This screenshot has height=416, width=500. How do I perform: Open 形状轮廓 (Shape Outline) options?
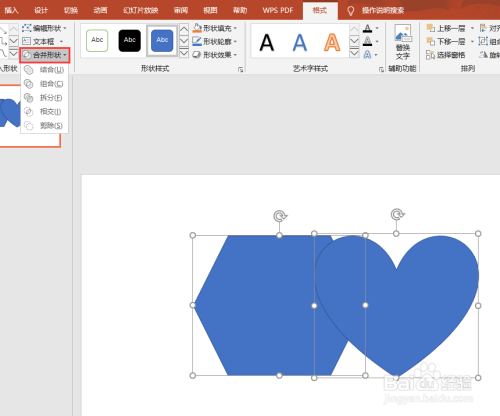[x=215, y=41]
